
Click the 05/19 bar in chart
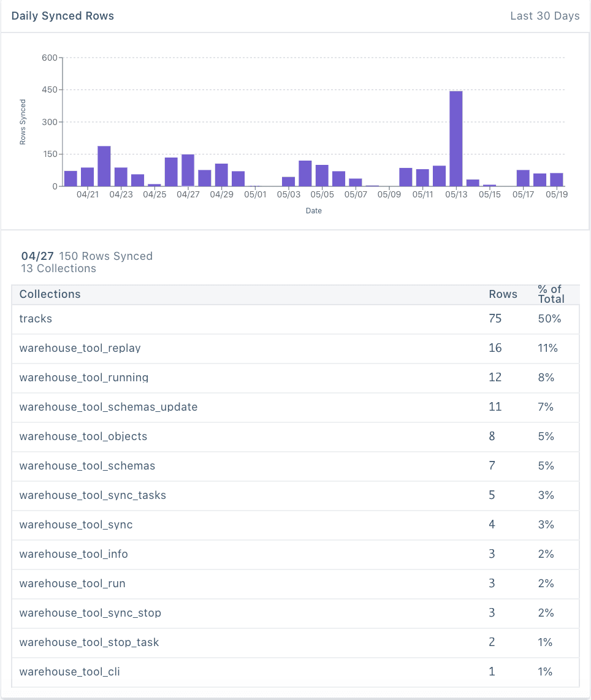[556, 180]
